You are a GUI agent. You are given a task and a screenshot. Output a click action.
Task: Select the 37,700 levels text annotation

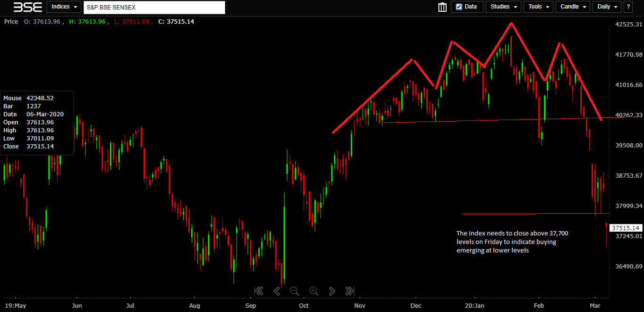click(512, 242)
